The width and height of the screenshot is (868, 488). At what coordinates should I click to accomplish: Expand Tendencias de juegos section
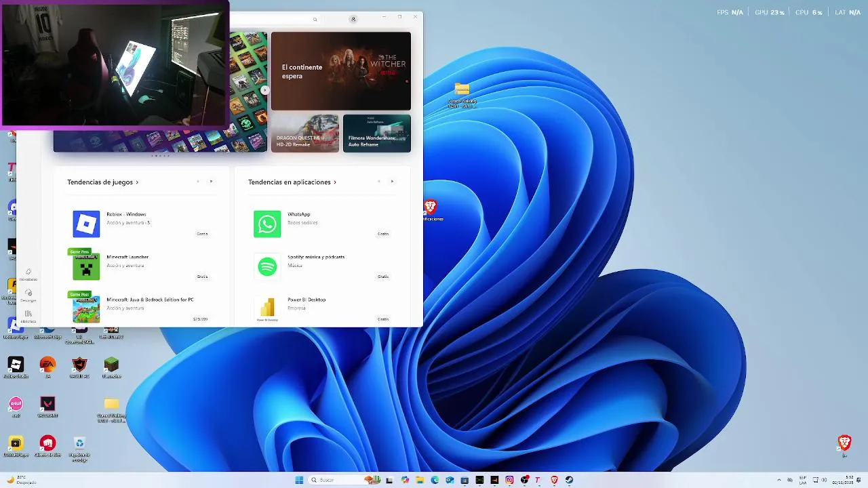click(x=103, y=182)
